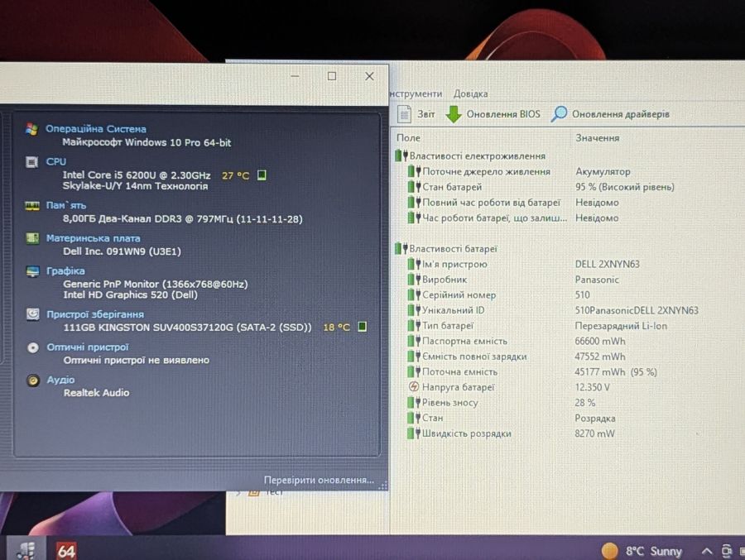Image resolution: width=745 pixels, height=560 pixels.
Task: Open the 8°C Sunny weather widget
Action: coord(642,551)
